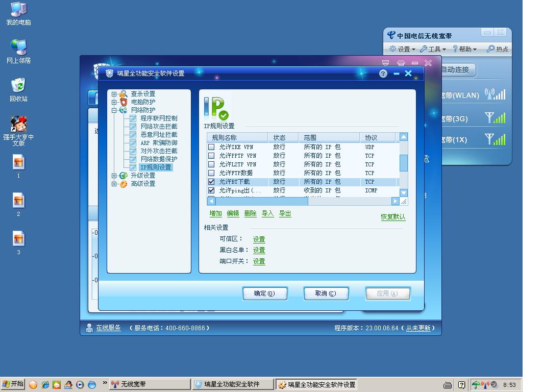Enable the 允许FTP数据 rule checkbox
Screen dimensions: 543x392
pos(211,173)
